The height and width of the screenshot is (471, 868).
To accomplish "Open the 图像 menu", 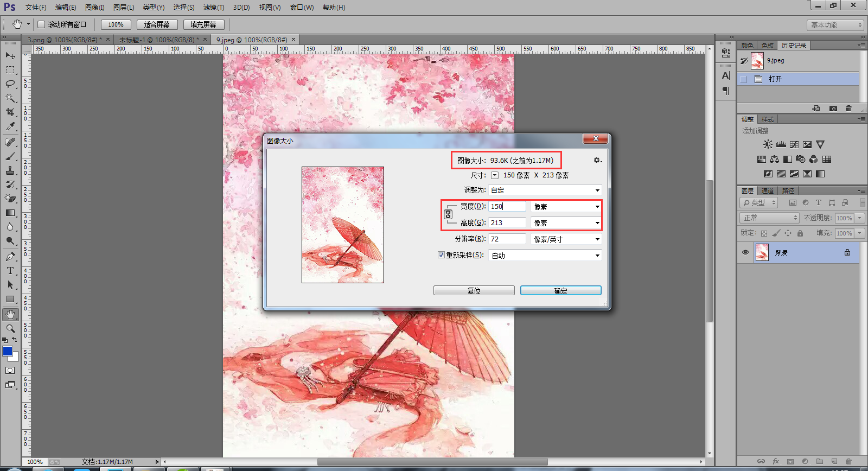I will click(x=94, y=7).
